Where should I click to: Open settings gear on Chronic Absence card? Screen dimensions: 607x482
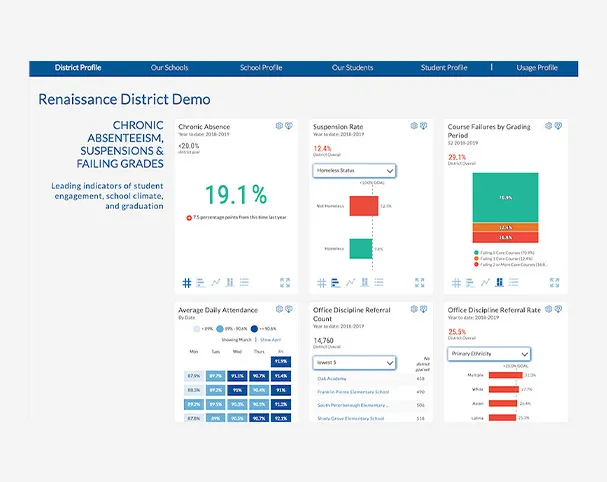pos(279,126)
